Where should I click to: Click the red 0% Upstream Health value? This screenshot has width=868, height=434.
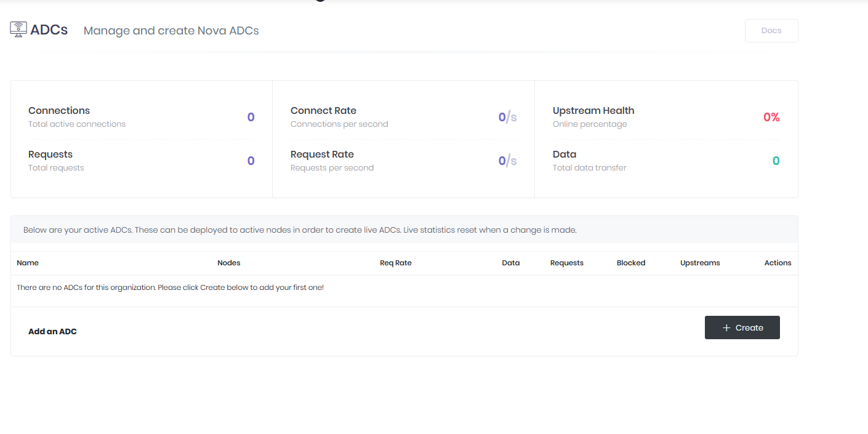click(x=771, y=117)
